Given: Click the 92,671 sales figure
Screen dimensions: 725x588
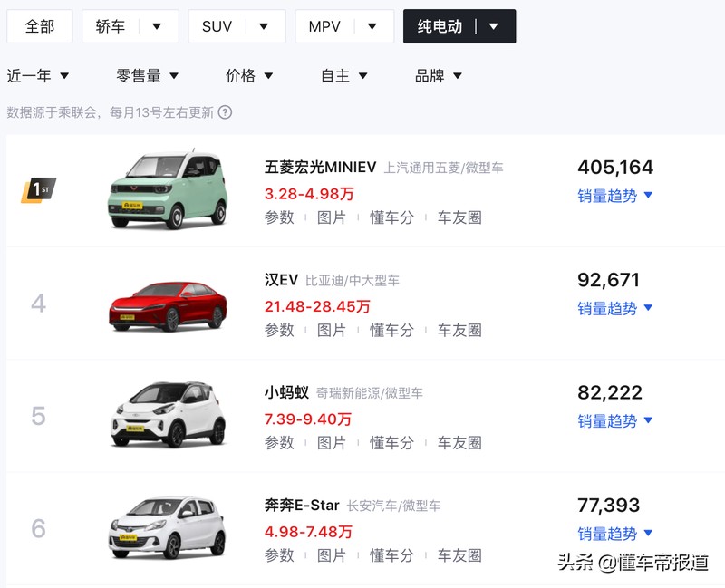Looking at the screenshot, I should pos(608,280).
